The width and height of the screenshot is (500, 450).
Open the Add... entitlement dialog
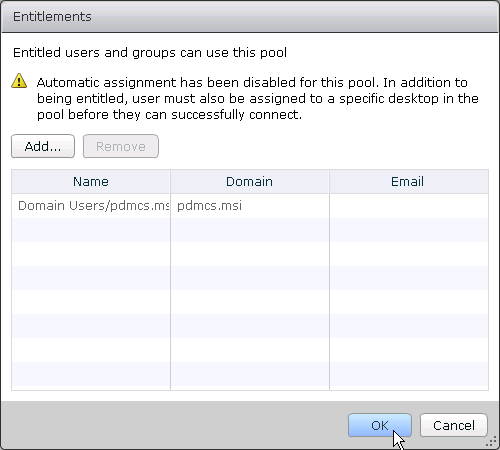click(x=43, y=146)
